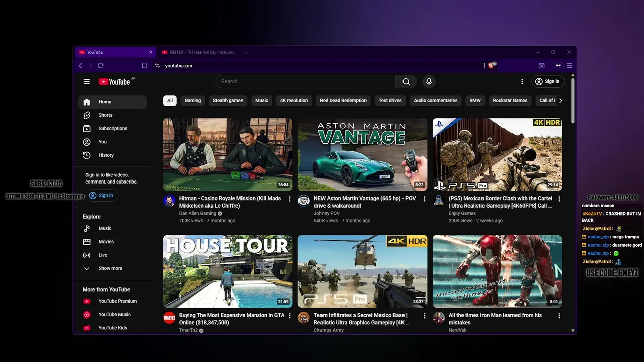Go to Home in the sidebar
The width and height of the screenshot is (644, 362).
click(113, 102)
